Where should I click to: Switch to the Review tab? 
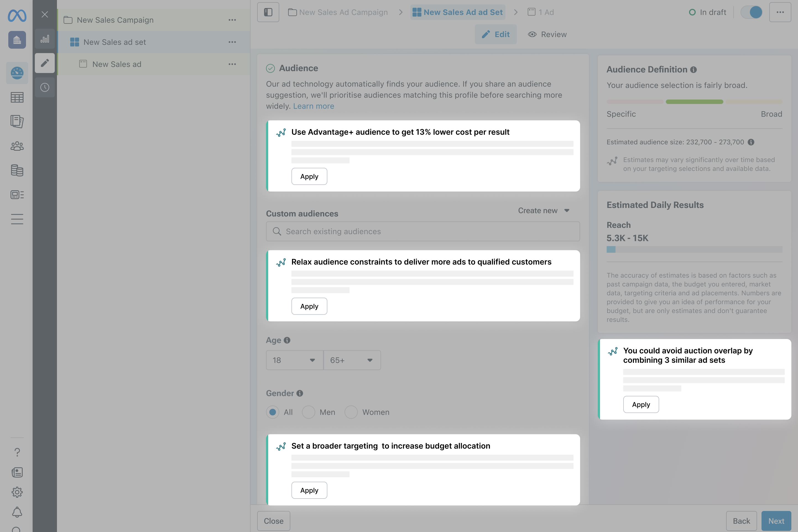click(547, 34)
